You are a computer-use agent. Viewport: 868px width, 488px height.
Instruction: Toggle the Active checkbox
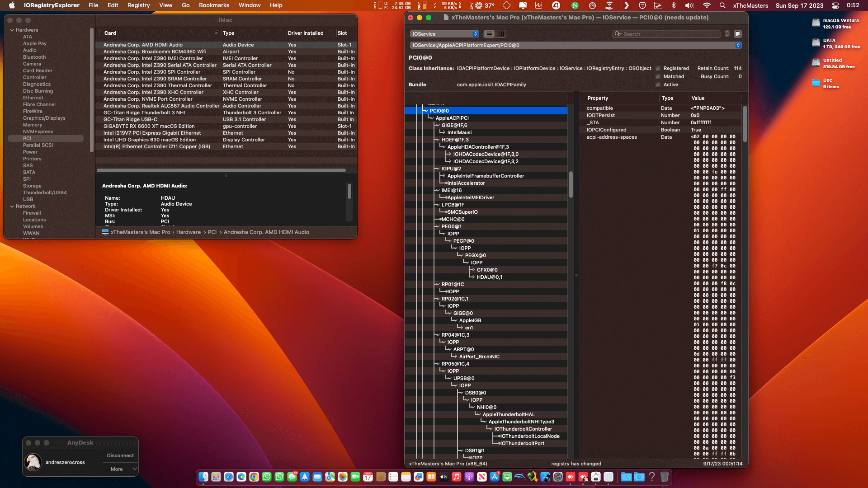click(x=658, y=85)
